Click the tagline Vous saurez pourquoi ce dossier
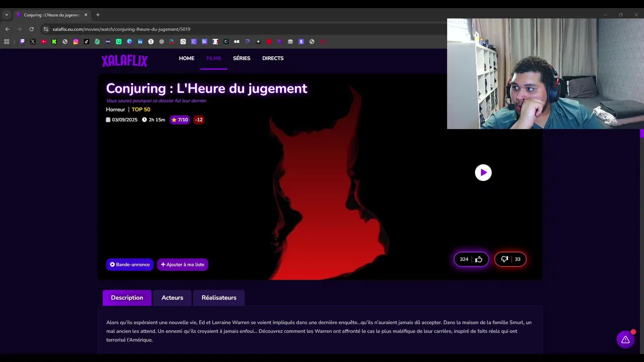 (x=156, y=101)
